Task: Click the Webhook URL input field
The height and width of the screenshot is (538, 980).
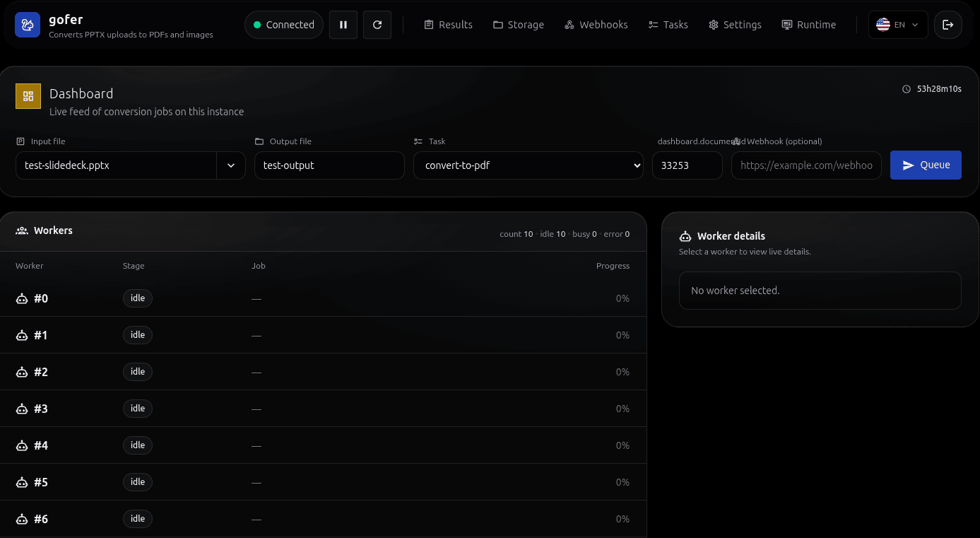Action: 806,165
